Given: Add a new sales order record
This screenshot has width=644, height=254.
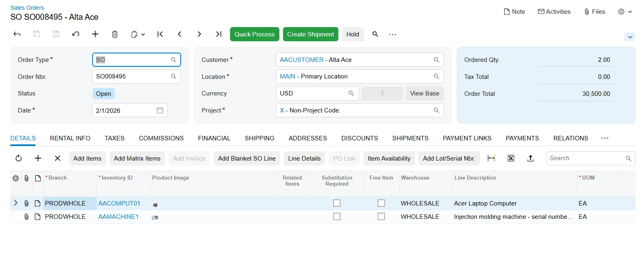Looking at the screenshot, I should [x=95, y=34].
